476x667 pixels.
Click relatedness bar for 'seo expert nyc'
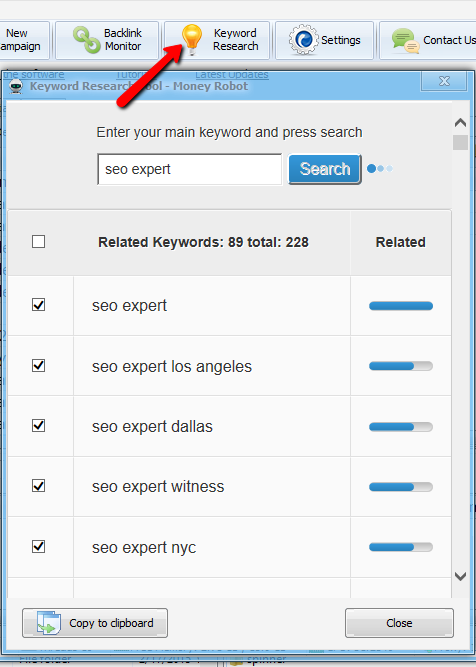[x=401, y=547]
